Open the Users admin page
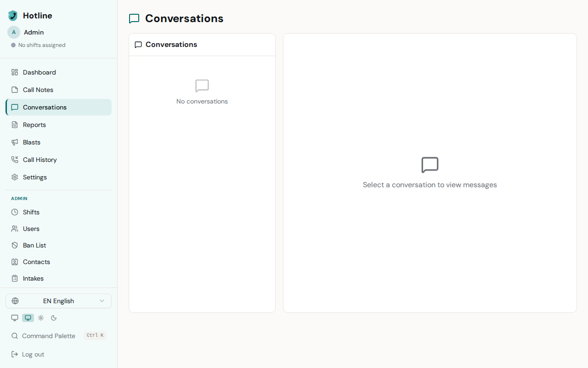Screen dimensions: 588x368 [x=31, y=228]
